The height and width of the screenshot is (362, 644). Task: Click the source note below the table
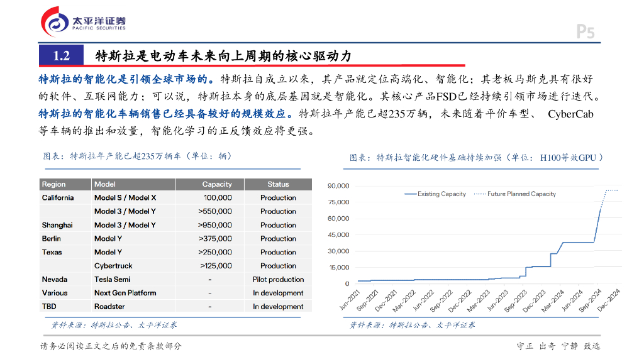click(x=114, y=325)
